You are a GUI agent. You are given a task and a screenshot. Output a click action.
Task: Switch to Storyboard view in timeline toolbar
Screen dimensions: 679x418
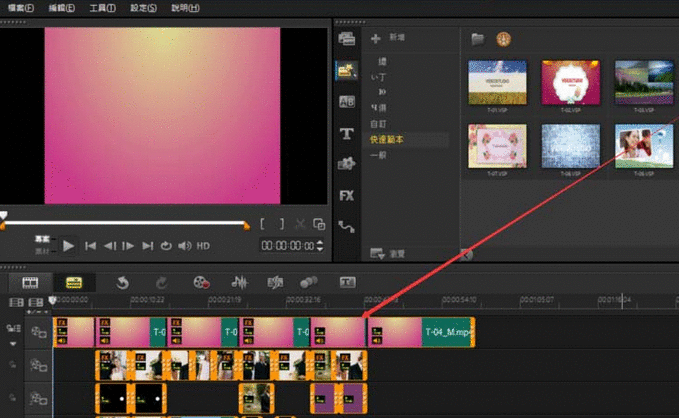coord(31,283)
